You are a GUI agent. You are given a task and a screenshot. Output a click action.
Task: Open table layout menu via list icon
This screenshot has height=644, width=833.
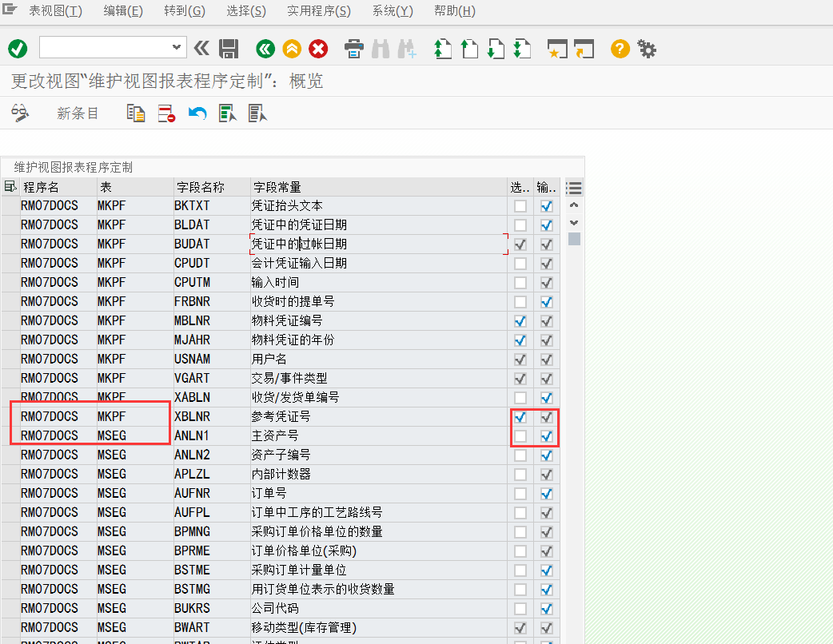[x=573, y=186]
